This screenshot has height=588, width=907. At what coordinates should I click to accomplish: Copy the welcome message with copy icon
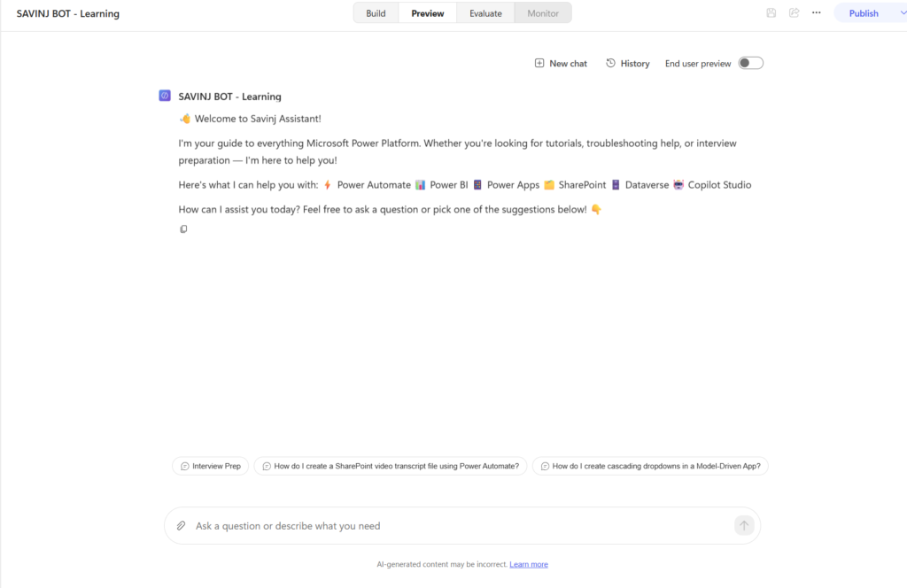tap(183, 229)
